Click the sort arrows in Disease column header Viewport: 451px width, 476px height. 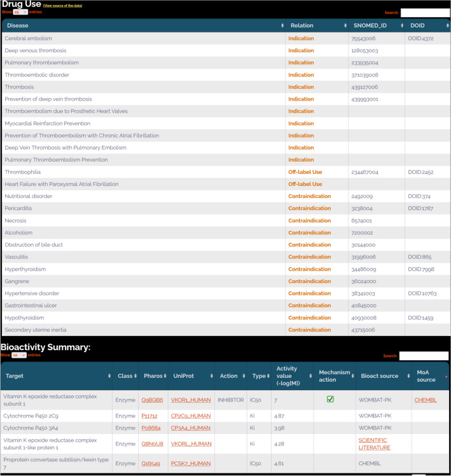282,25
